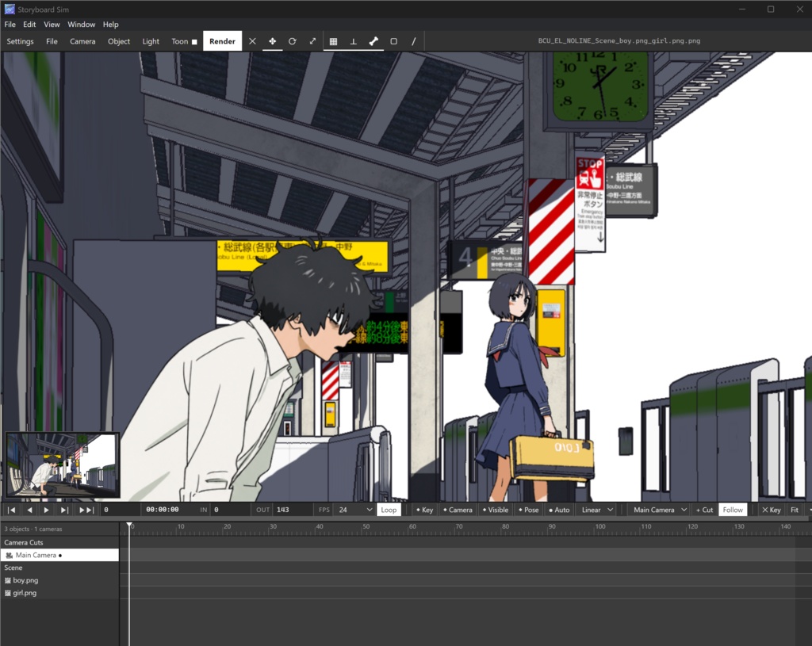Click the Key keyframe button
812x646 pixels.
tap(425, 510)
